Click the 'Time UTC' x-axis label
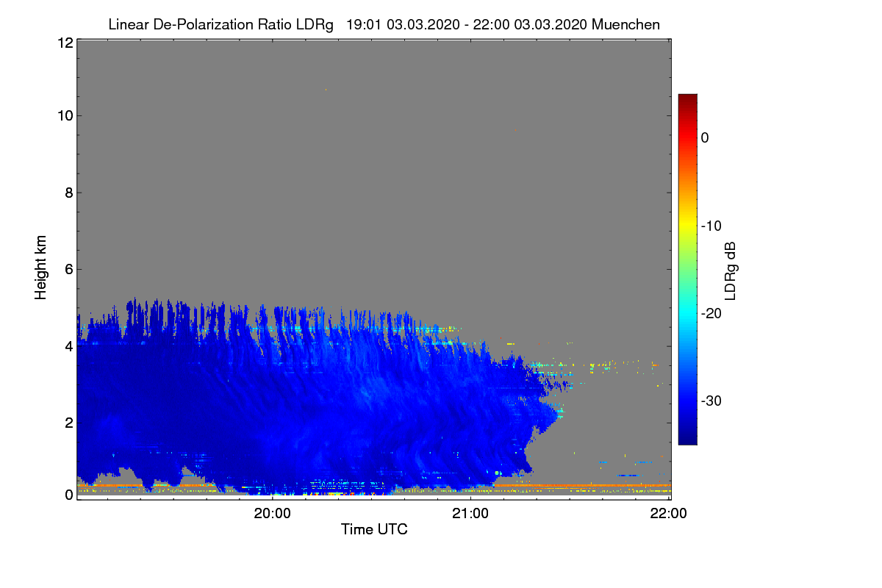 pos(374,528)
